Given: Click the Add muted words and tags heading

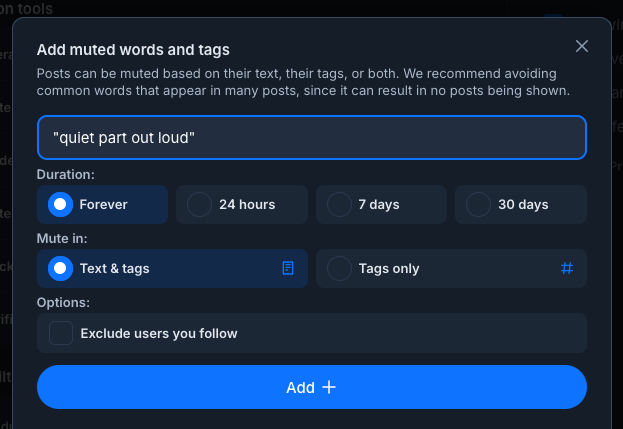Looking at the screenshot, I should [133, 49].
